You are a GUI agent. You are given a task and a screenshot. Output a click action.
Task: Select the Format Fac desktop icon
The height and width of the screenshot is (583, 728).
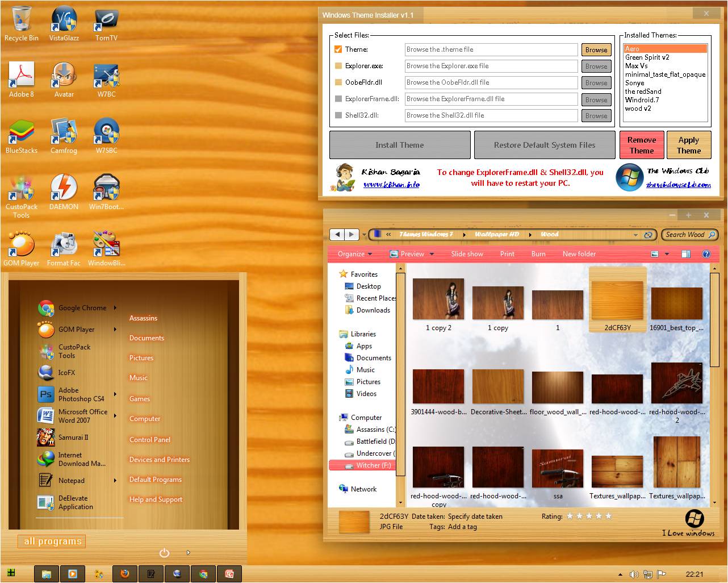(64, 249)
